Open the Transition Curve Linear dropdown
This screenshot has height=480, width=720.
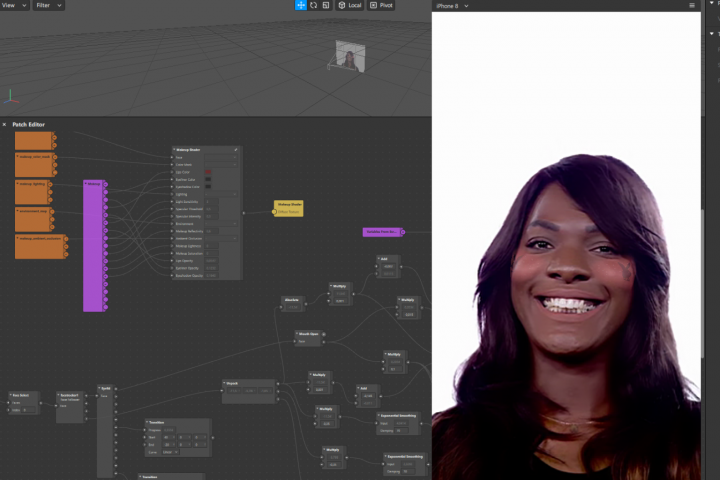pyautogui.click(x=170, y=452)
